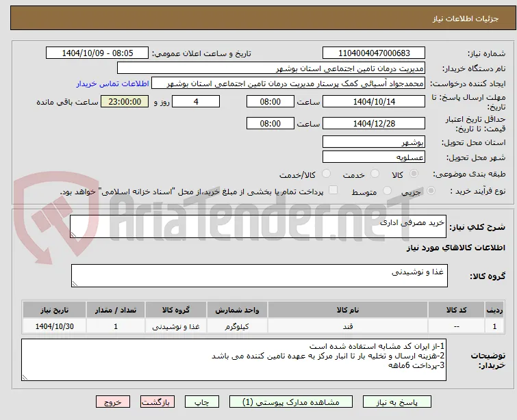Click the price validity date 1404/12/28
517x420 pixels.
coord(374,124)
